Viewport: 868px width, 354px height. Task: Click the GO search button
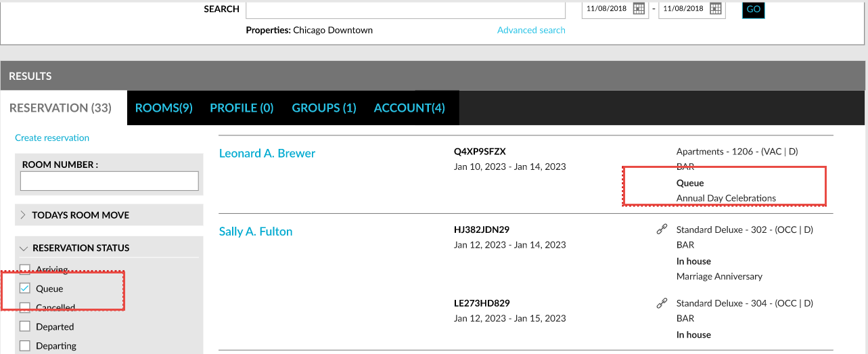[754, 9]
